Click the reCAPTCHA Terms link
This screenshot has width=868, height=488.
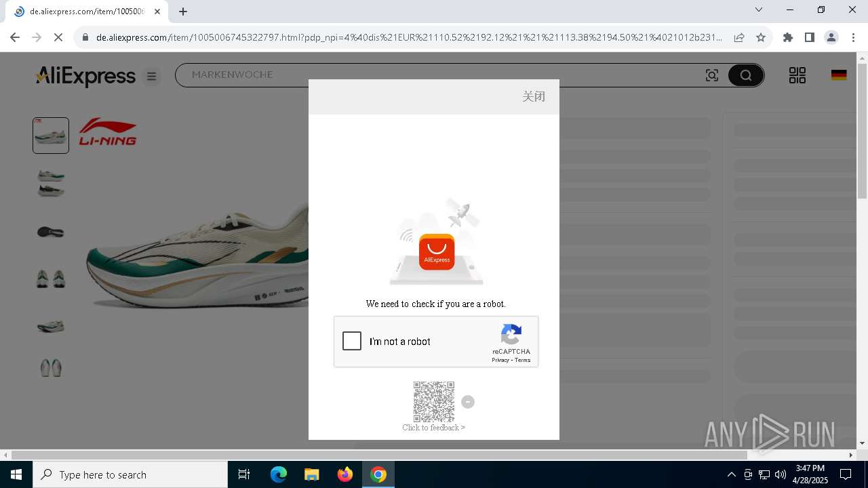point(522,360)
